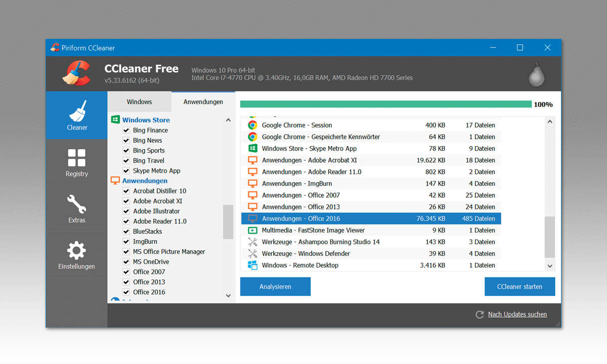This screenshot has height=364, width=607.
Task: Click monitor icon beside Adobe Acrobat XI result
Action: coord(252,160)
